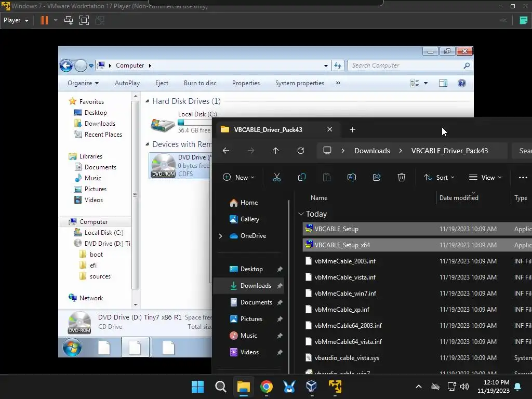Open Recent Places
Screen dimensions: 532x399
[x=103, y=135]
